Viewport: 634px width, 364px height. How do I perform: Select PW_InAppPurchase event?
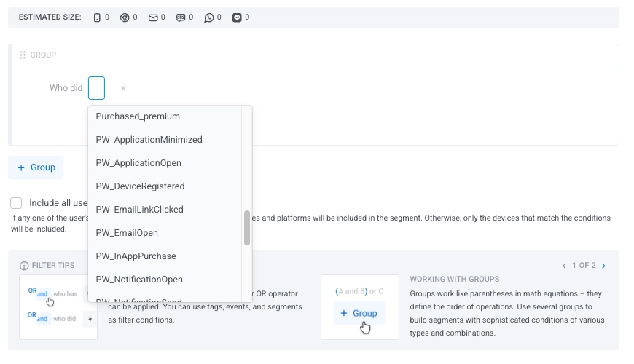point(165,256)
